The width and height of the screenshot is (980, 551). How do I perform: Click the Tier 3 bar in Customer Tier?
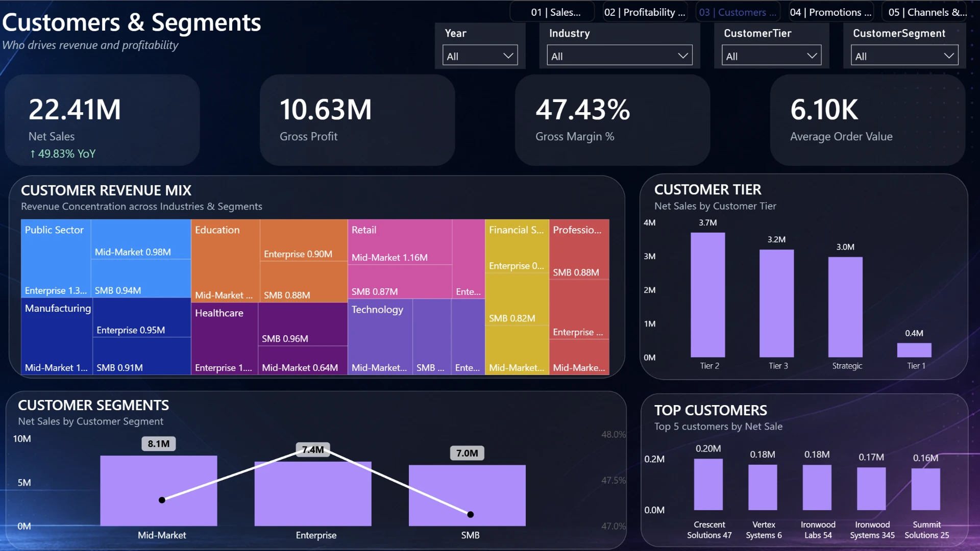(776, 304)
